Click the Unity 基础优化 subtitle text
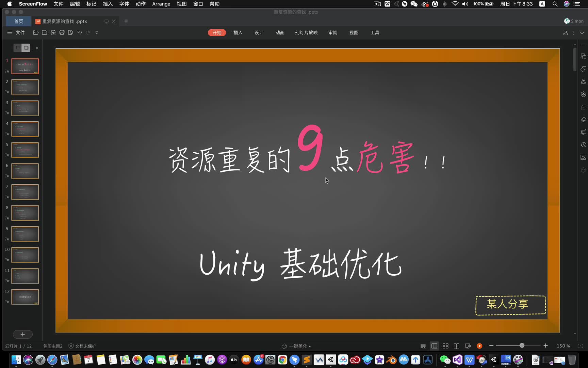This screenshot has width=588, height=368. [300, 264]
